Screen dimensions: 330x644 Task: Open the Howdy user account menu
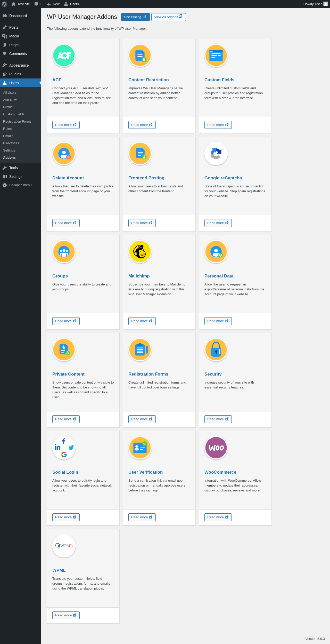point(315,4)
